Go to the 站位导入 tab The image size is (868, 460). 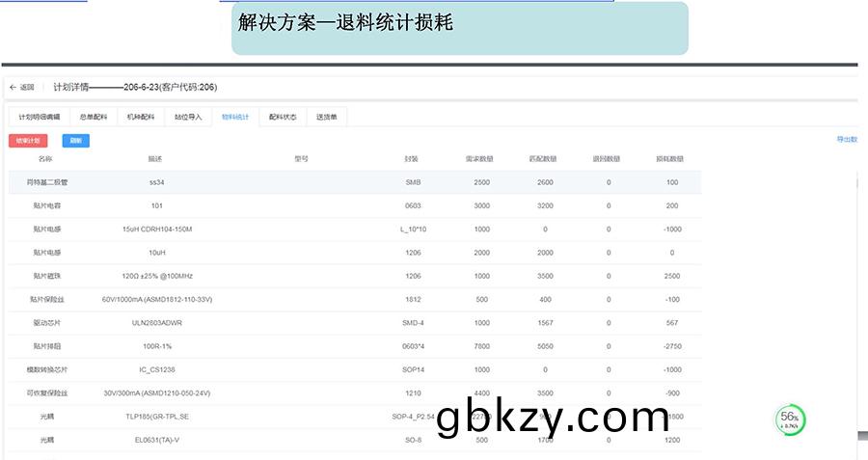click(188, 117)
